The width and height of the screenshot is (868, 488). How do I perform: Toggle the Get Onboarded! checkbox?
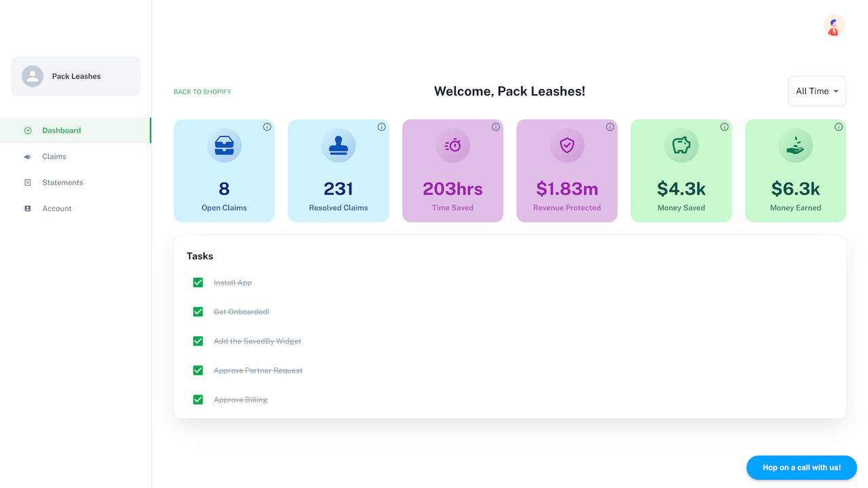[198, 312]
